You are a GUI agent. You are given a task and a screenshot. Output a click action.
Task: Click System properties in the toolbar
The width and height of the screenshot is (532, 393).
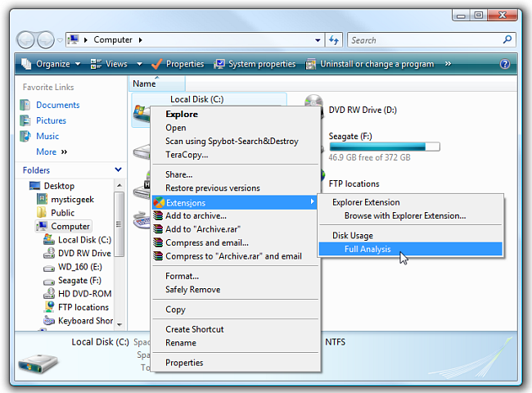[x=255, y=64]
